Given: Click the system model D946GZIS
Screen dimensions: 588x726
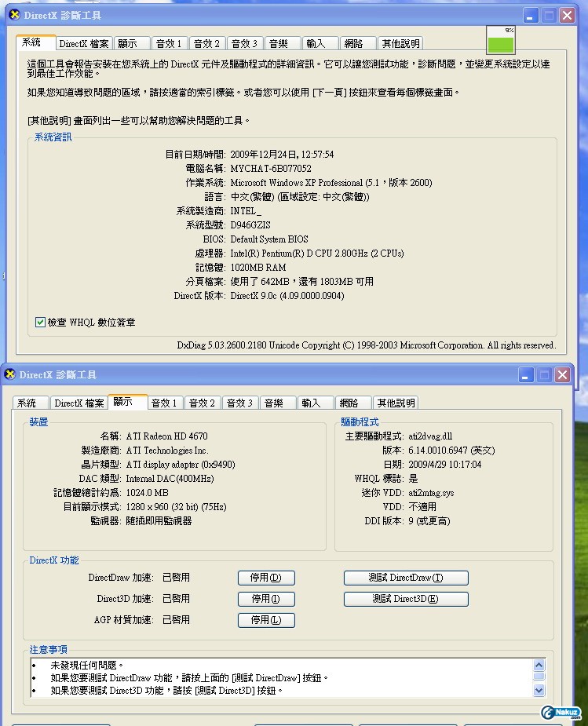Looking at the screenshot, I should 250,225.
